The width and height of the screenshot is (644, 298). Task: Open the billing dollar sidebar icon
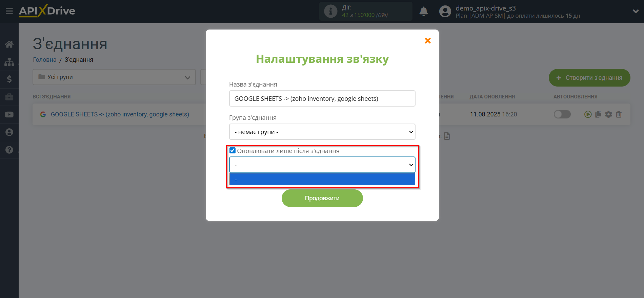[x=9, y=79]
